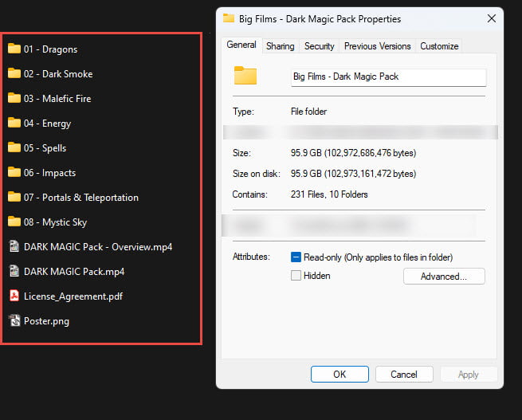Enable the Hidden attribute checkbox
The image size is (522, 420).
[x=296, y=276]
